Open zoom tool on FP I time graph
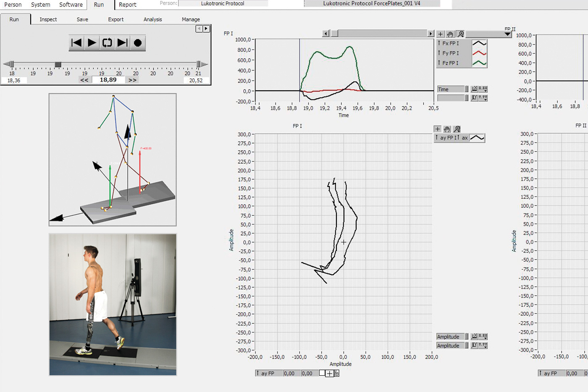The width and height of the screenshot is (588, 392). tap(460, 34)
